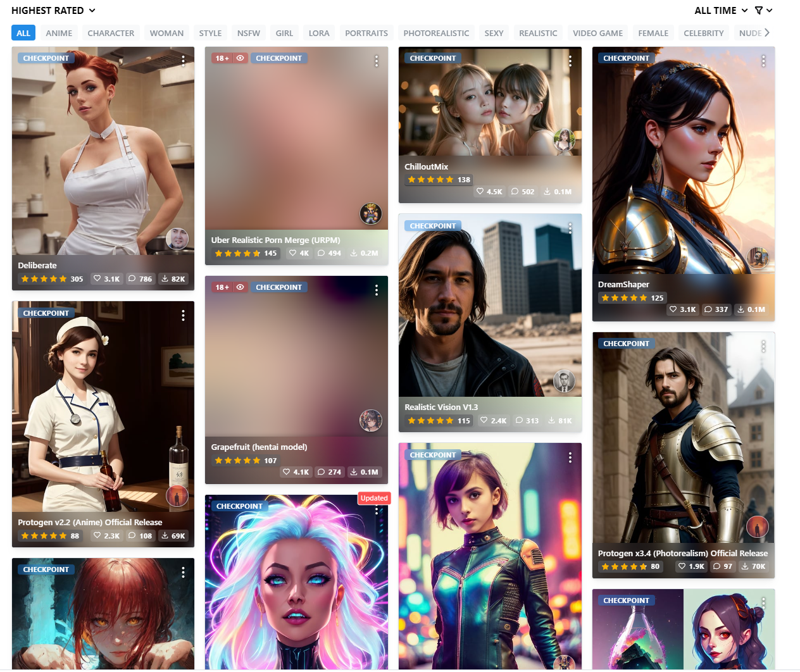Click creator avatar on Deliberate card

tap(177, 239)
